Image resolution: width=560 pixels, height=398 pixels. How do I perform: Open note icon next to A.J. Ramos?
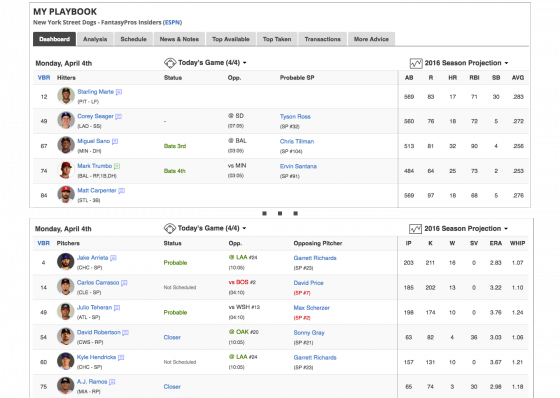pos(112,382)
